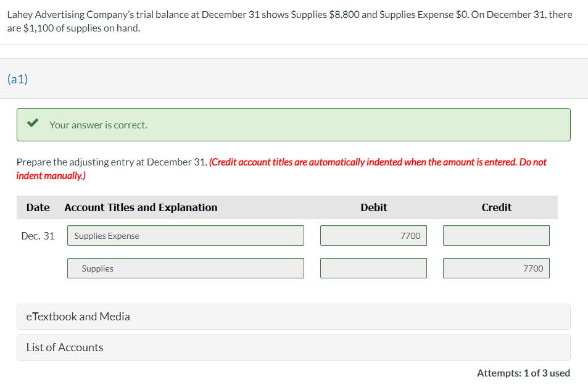
Task: Click the Attempts: 1 of 3 used text
Action: pos(523,373)
